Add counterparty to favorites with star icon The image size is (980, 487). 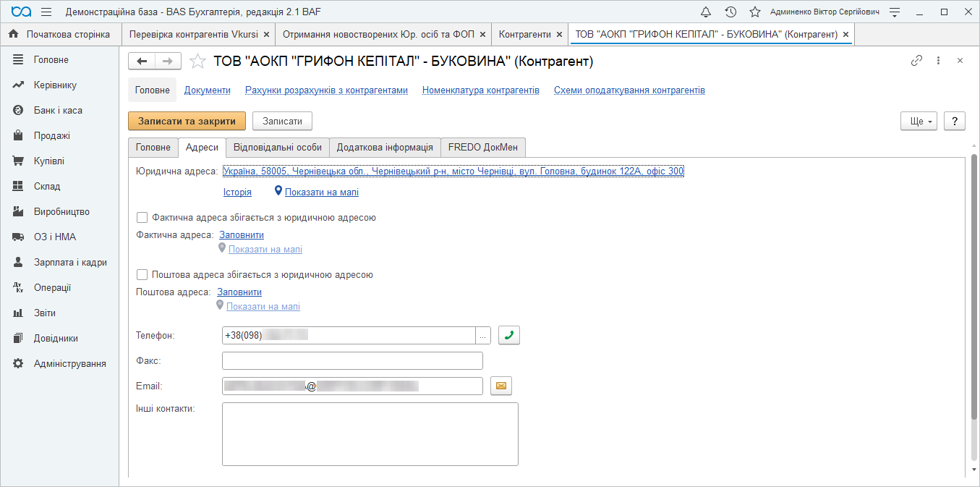point(197,62)
